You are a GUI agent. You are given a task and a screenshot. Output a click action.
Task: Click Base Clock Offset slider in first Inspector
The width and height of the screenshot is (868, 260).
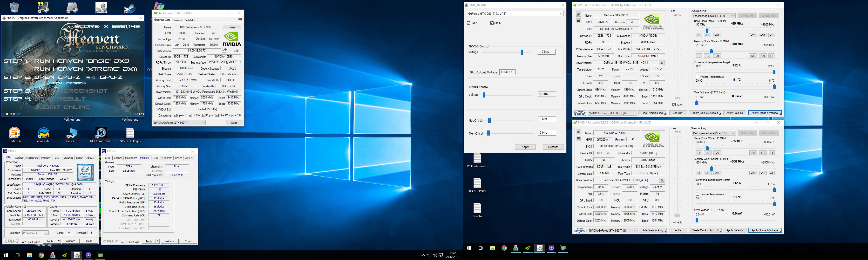pyautogui.click(x=707, y=30)
